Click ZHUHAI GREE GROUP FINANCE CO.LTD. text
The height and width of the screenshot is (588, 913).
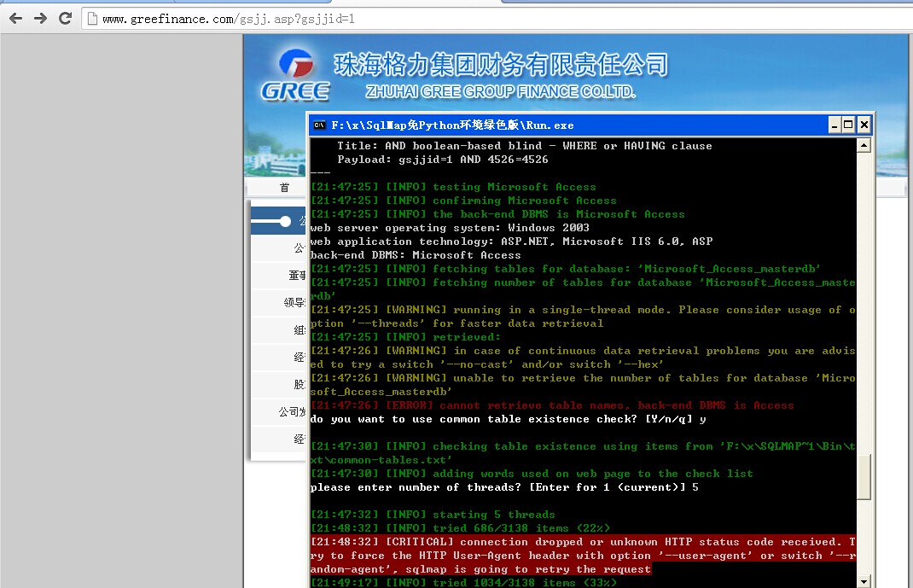click(501, 92)
